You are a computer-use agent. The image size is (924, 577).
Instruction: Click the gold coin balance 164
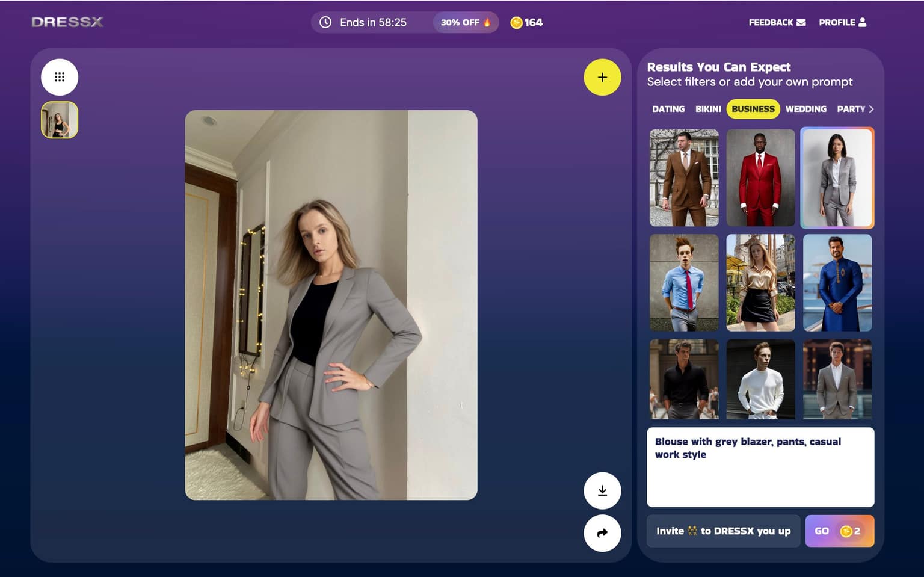(x=526, y=22)
